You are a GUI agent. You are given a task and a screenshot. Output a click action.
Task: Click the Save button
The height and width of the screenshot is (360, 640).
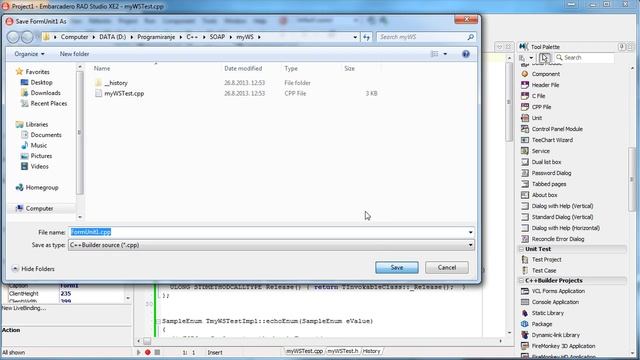397,268
